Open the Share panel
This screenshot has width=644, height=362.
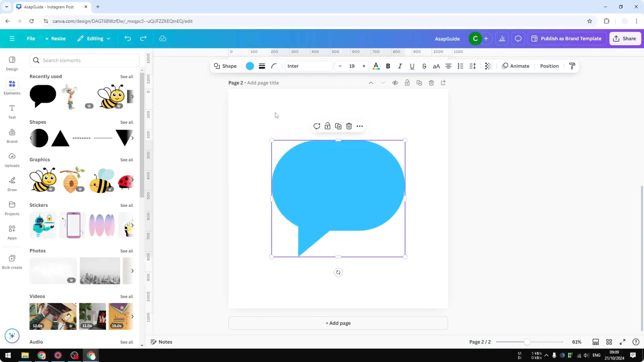coord(625,38)
